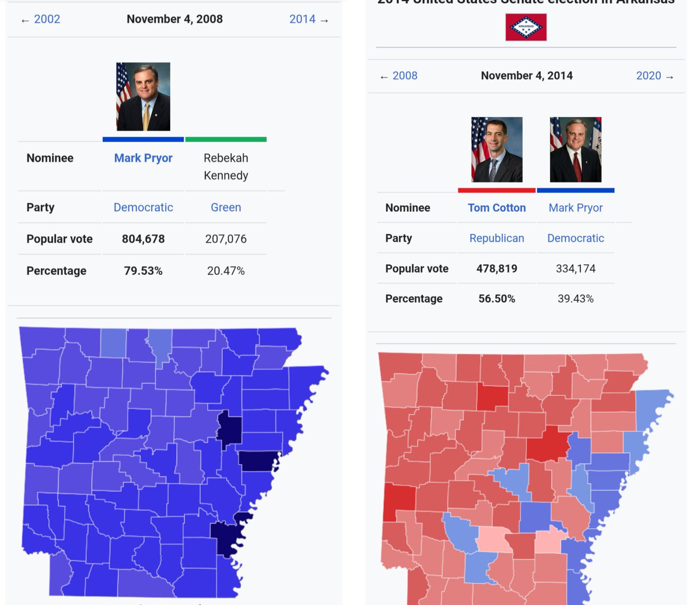The image size is (700, 605).
Task: Click the Democratic party link under Mark Pryor 2008
Action: [143, 207]
